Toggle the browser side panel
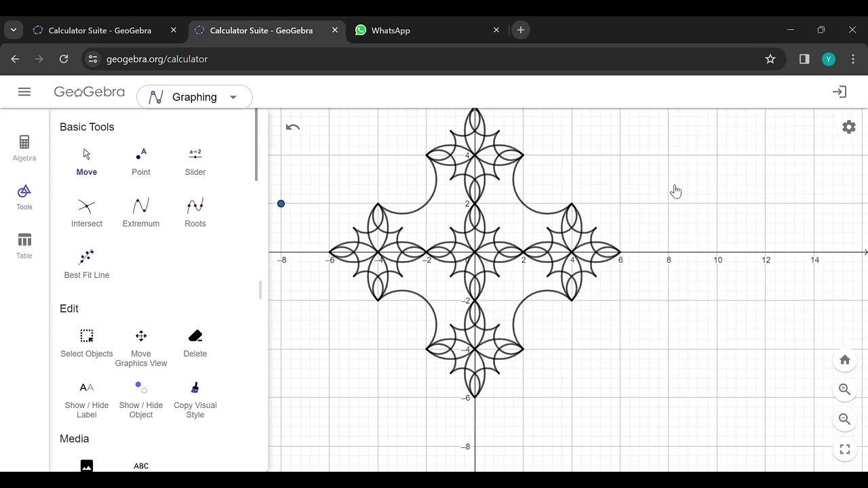The width and height of the screenshot is (868, 488). click(804, 59)
